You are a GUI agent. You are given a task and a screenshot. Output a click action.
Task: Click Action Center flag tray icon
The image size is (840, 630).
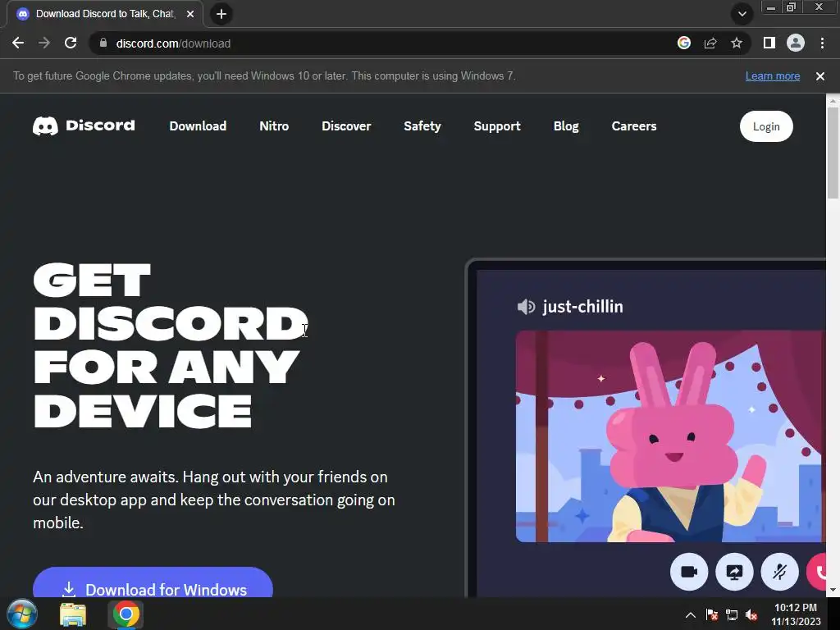(711, 614)
